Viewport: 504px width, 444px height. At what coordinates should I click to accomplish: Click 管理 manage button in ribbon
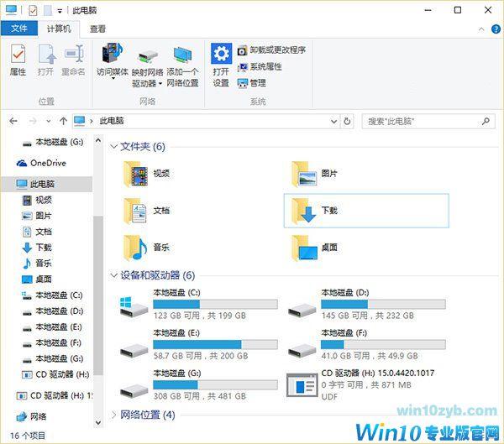pyautogui.click(x=251, y=83)
